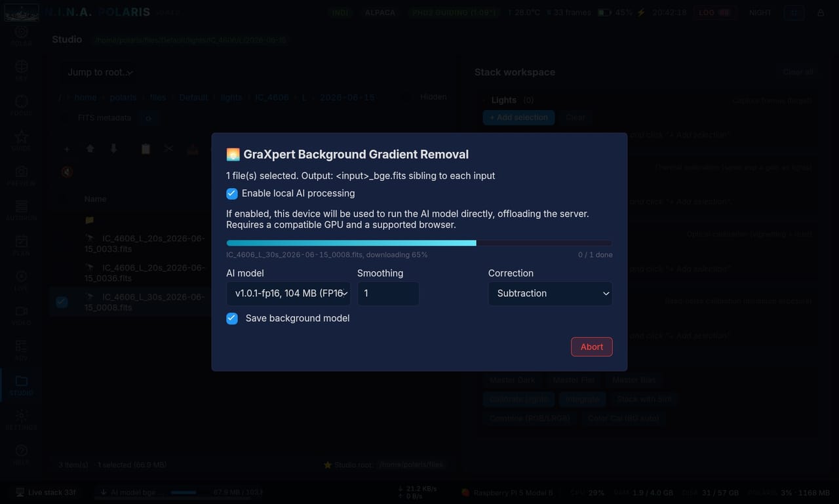The height and width of the screenshot is (504, 839).
Task: Open the Correction dropdown showing Subtraction
Action: click(x=550, y=294)
